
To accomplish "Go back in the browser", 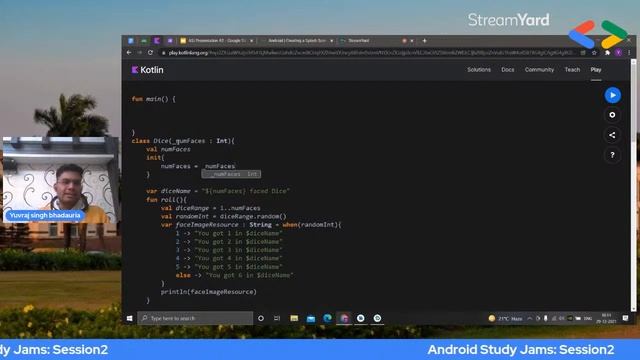I will [x=129, y=53].
